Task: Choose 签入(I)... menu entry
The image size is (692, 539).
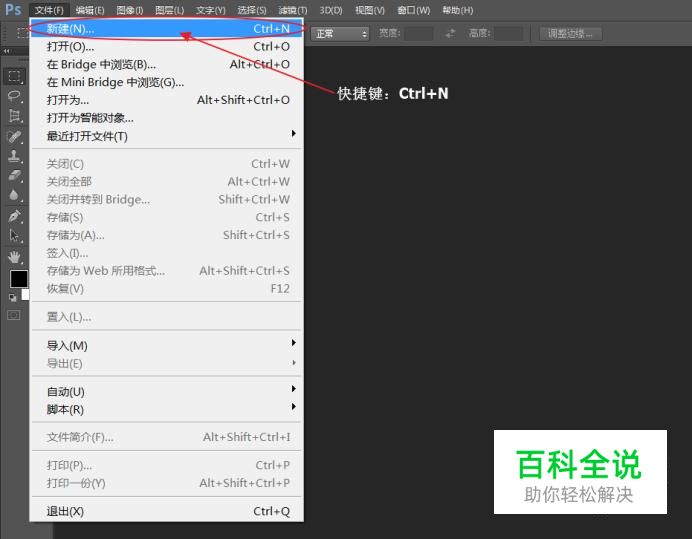Action: coord(167,253)
